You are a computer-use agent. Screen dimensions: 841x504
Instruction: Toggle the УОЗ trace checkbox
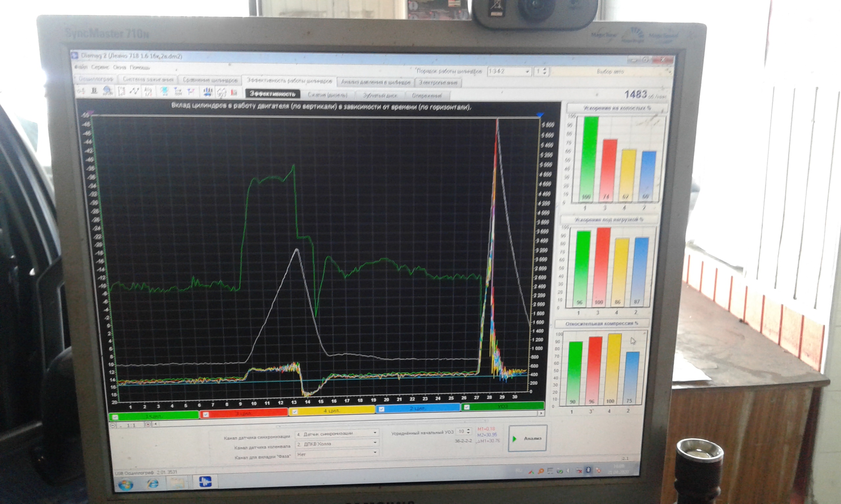click(467, 407)
